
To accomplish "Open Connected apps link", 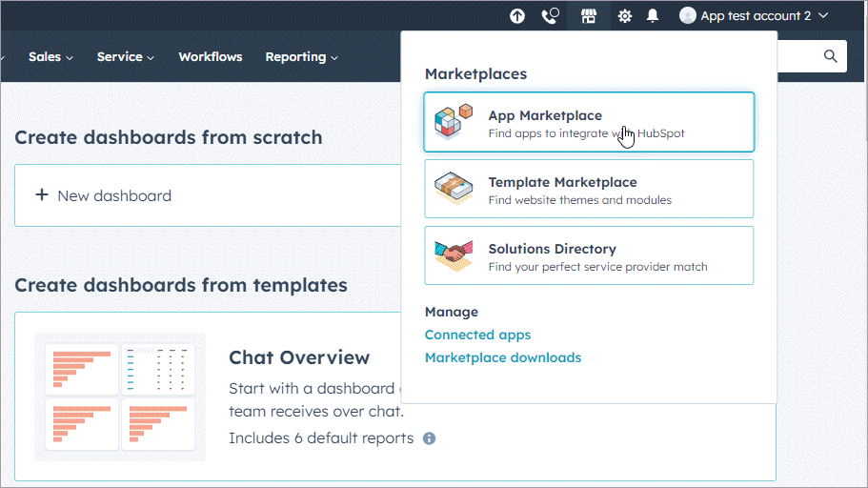I will (x=477, y=335).
